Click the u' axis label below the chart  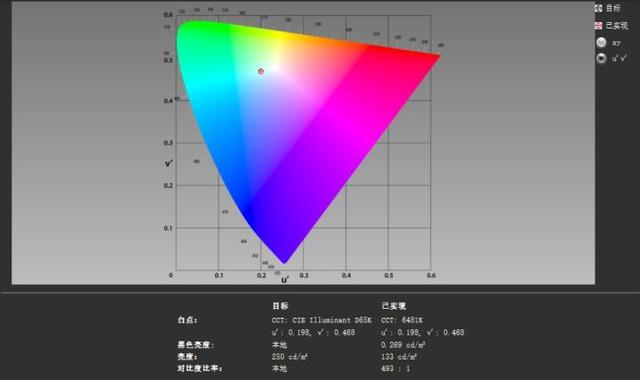(x=285, y=280)
